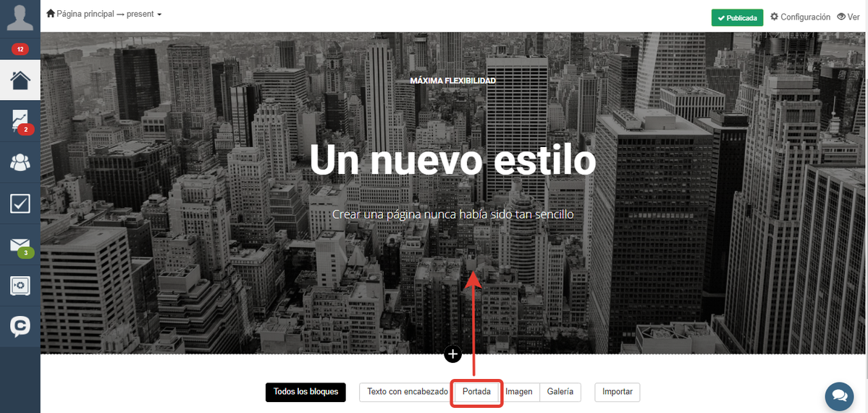Click the green Publicada button

click(x=738, y=17)
